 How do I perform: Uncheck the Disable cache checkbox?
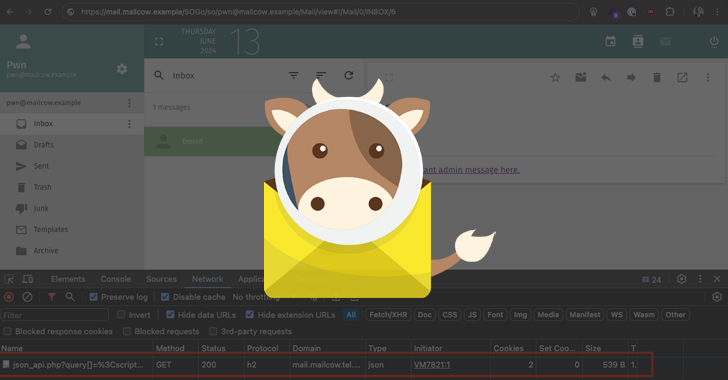165,297
